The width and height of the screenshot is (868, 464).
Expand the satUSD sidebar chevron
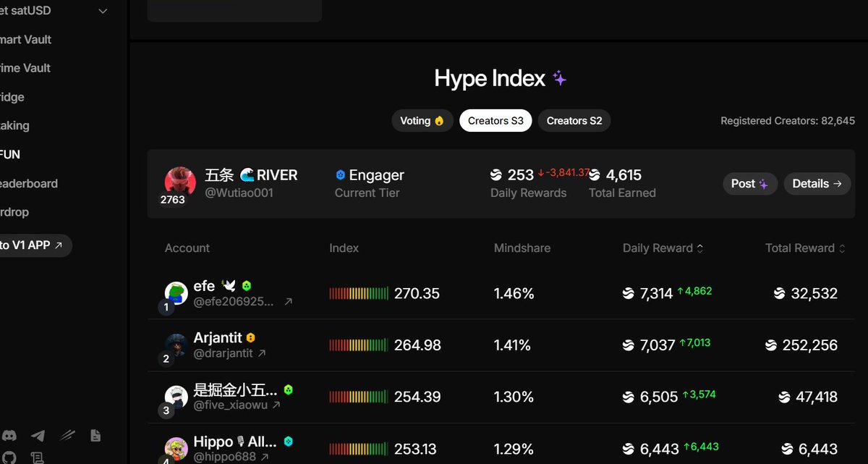(103, 11)
